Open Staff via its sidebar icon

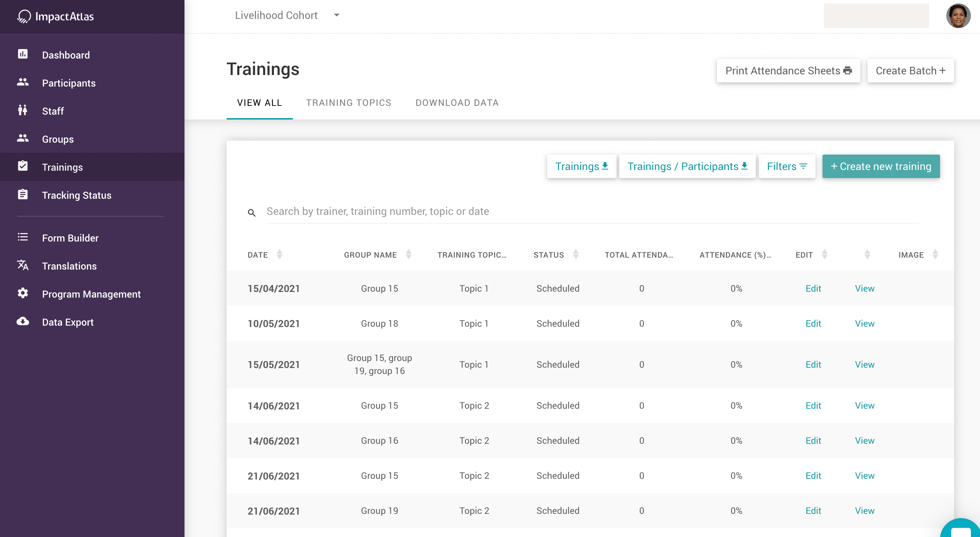pos(22,111)
